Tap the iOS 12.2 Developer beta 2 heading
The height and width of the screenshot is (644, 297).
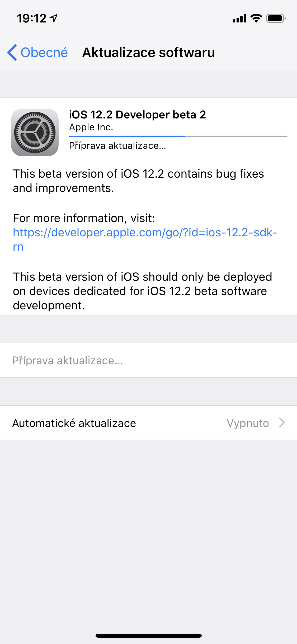click(x=137, y=115)
